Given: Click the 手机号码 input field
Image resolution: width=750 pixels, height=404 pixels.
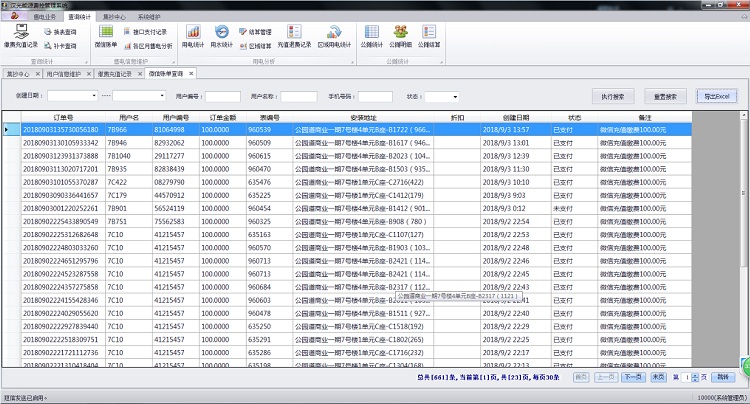Looking at the screenshot, I should point(375,97).
